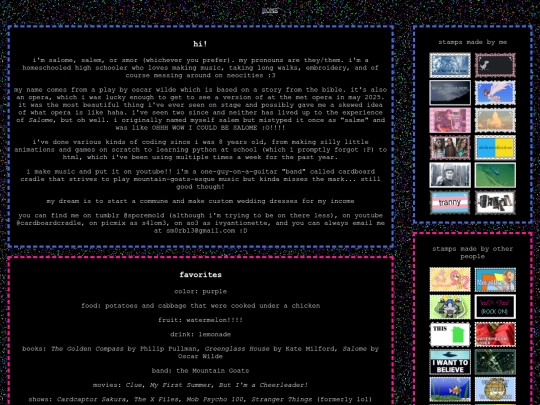This screenshot has height=405, width=540.
Task: Click the wedding dresses commune dream sentence
Action: (200, 201)
